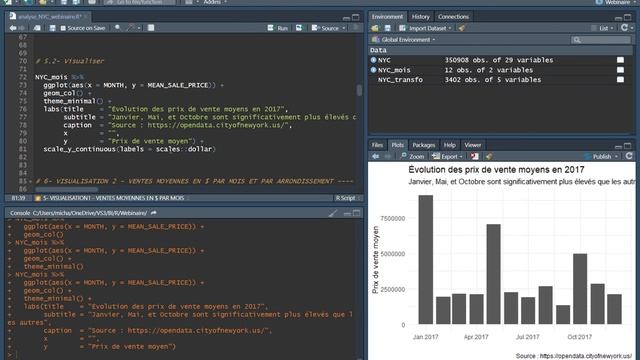Open the Addins dropdown

214,2
